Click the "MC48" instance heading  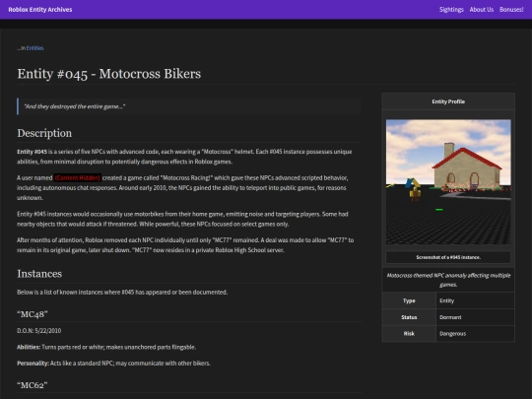(x=33, y=314)
